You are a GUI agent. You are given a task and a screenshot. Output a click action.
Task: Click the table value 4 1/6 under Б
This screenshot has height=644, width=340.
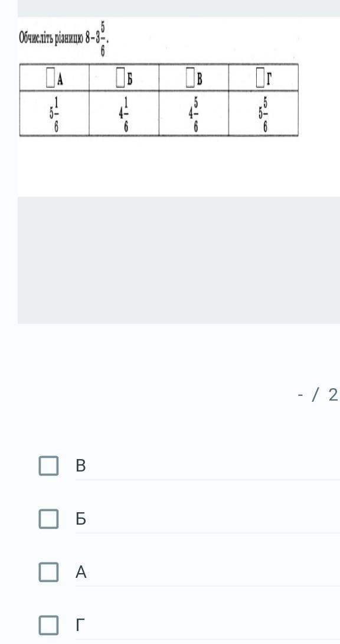[x=125, y=113]
